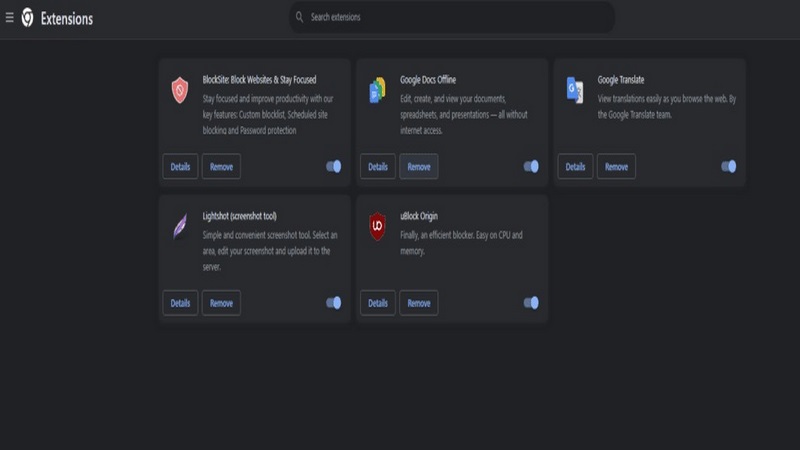This screenshot has width=800, height=450.
Task: Click the BlockSite shield icon
Action: [180, 90]
